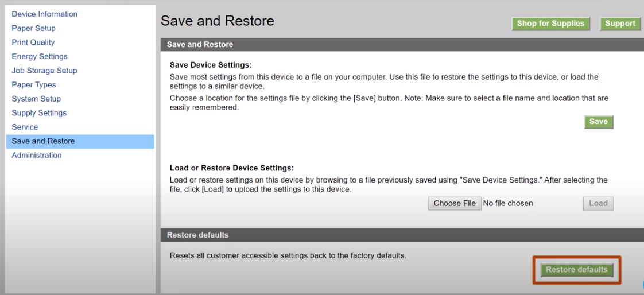Click the Restore defaults button

[577, 270]
